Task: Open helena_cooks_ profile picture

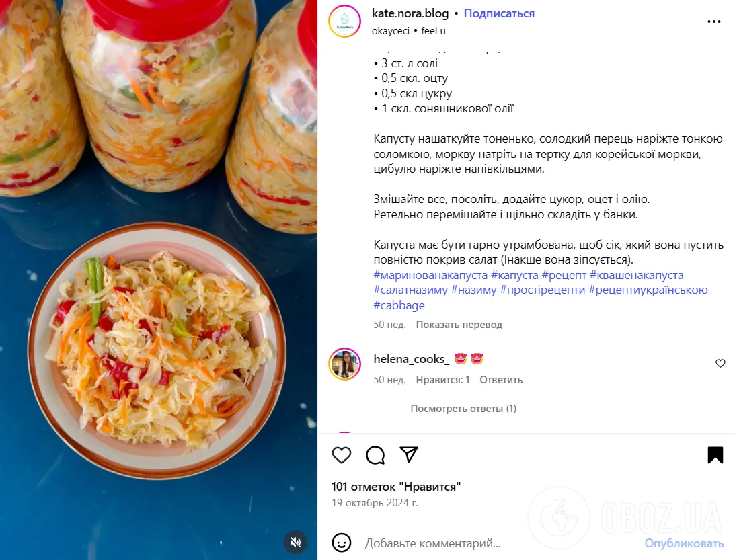Action: coord(344,364)
